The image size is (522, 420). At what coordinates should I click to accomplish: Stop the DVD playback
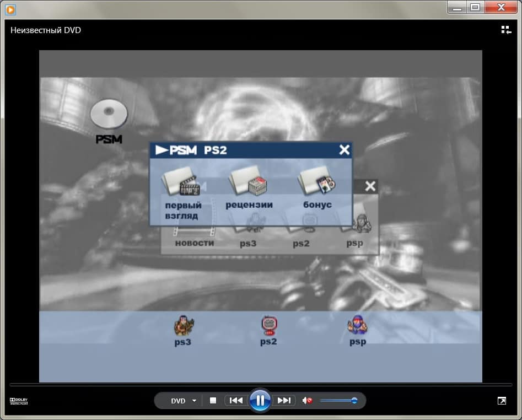(x=213, y=400)
